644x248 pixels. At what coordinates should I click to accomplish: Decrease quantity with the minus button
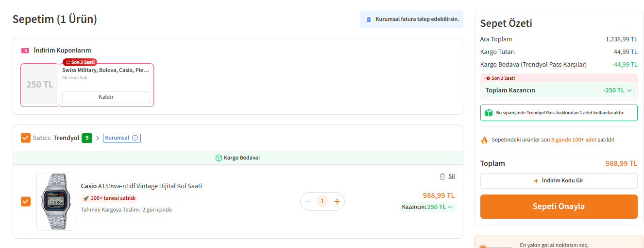308,201
